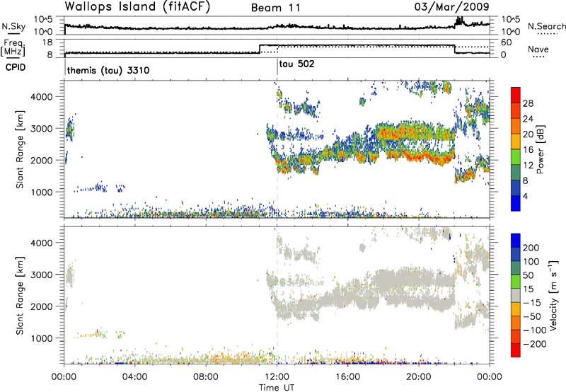Click the '18' frequency axis value
This screenshot has height=392, width=566.
point(47,42)
